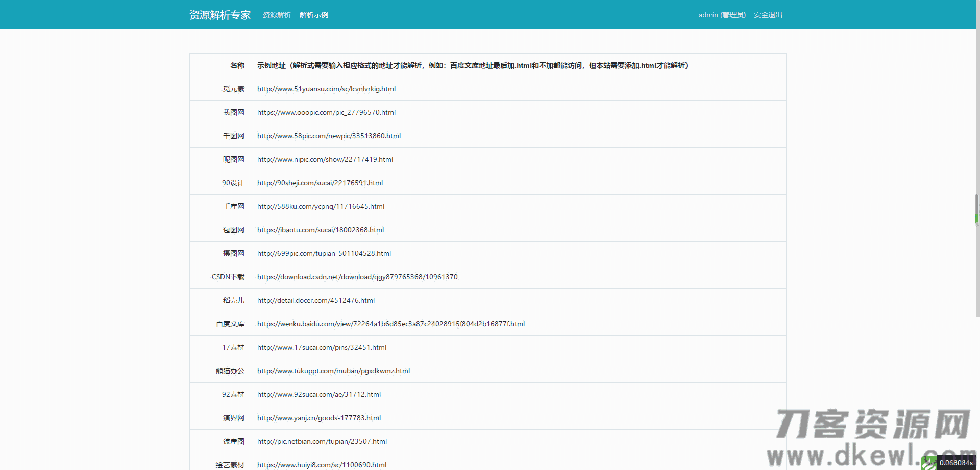The width and height of the screenshot is (980, 470).
Task: Select the 92sucai.com ae URL
Action: click(x=319, y=394)
